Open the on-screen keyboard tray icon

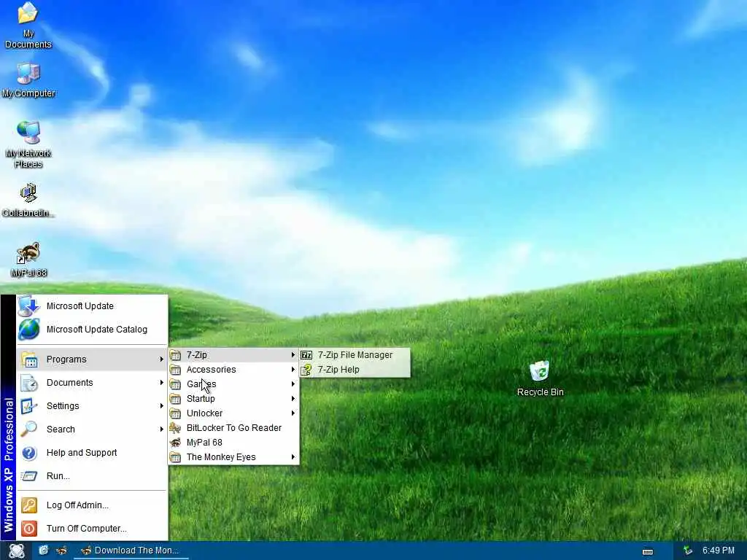(x=648, y=551)
